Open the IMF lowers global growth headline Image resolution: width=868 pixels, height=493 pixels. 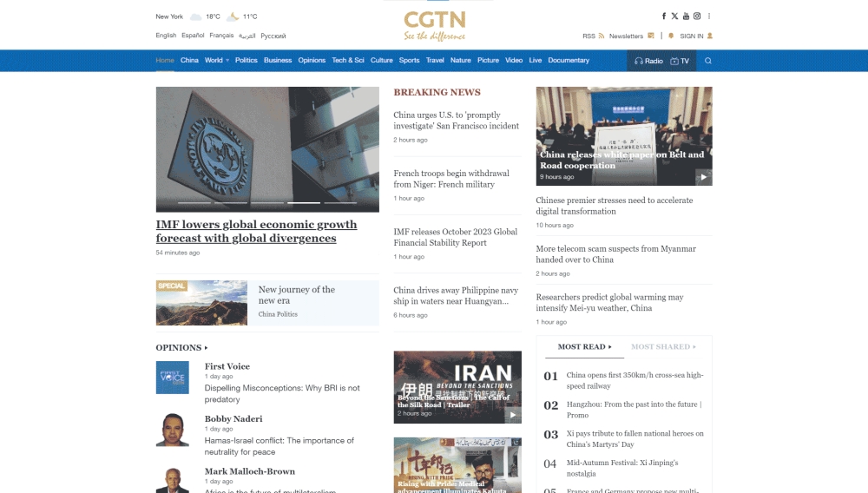tap(256, 231)
